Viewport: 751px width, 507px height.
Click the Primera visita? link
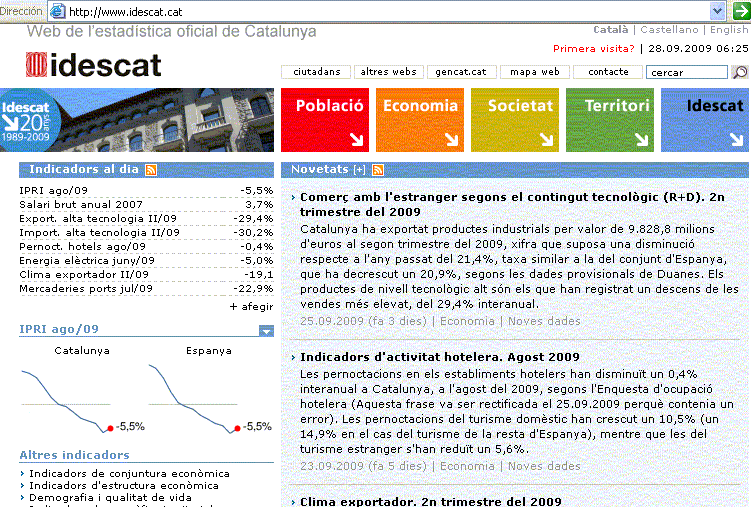(x=593, y=48)
